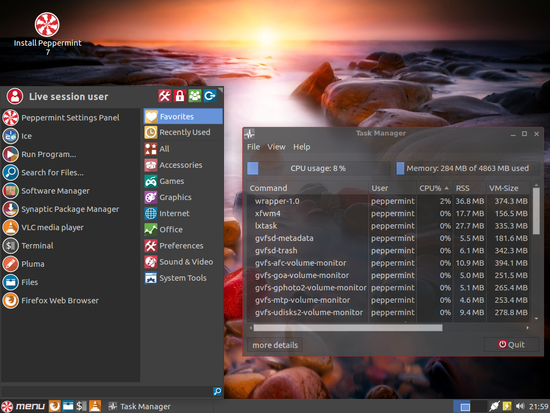Viewport: 550px width, 413px height.
Task: Click the horizontal scrollbar in the process list
Action: point(348,328)
